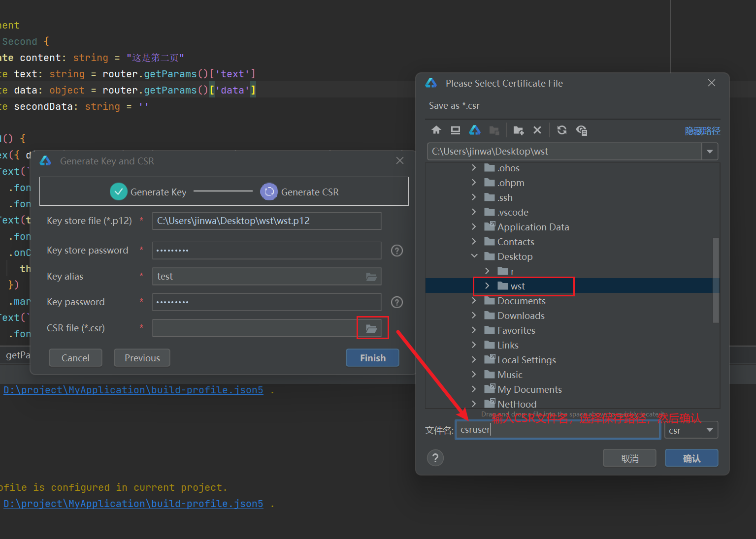This screenshot has height=539, width=756.
Task: Expand the .ohos folder
Action: click(x=474, y=168)
